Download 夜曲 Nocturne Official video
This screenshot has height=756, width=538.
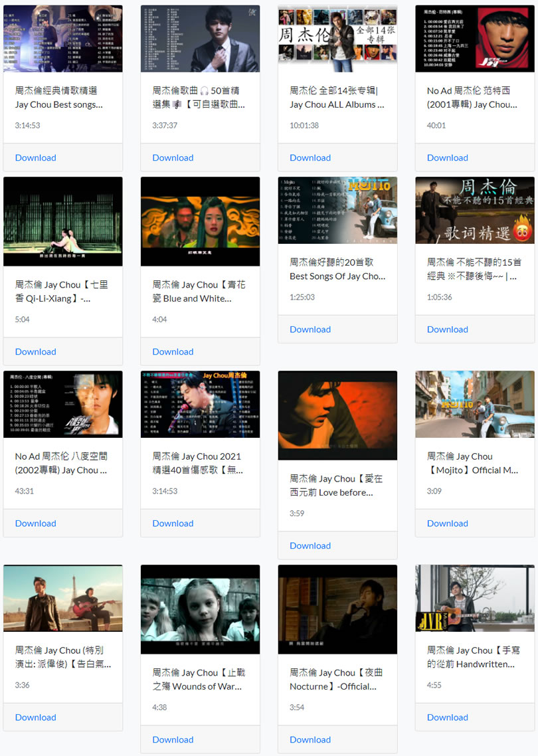pos(310,739)
